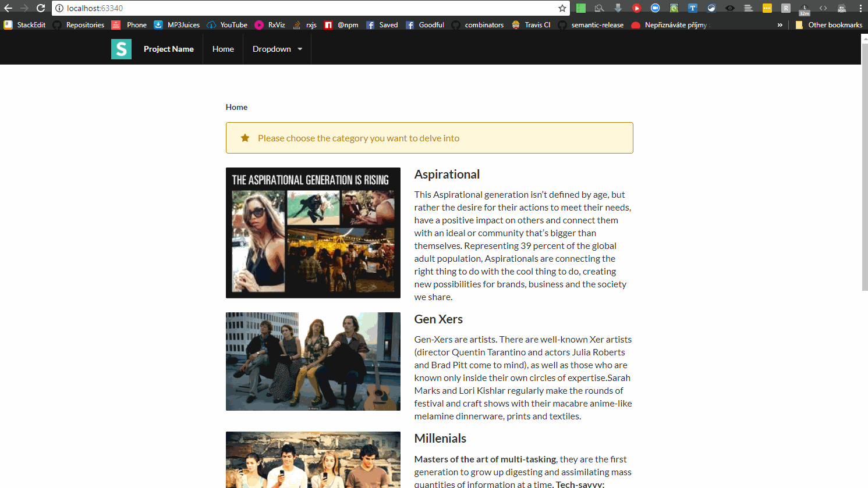Click the Project Name navbar item
Viewport: 868px width, 488px height.
(x=169, y=49)
